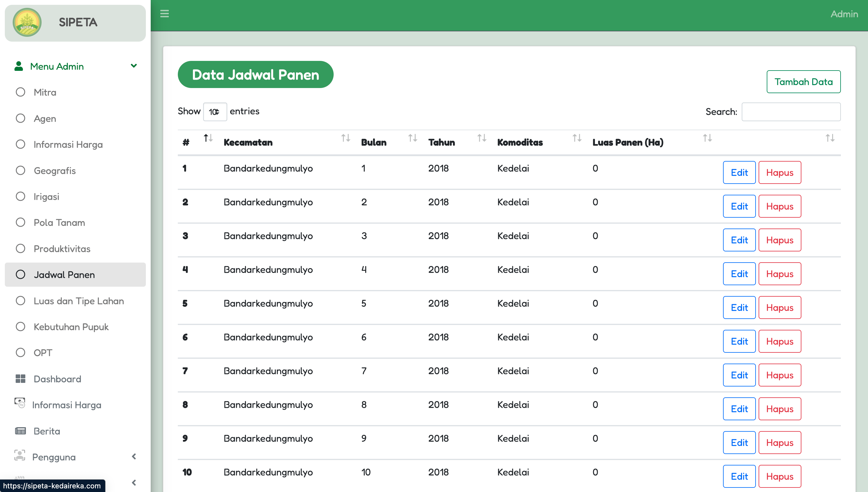The height and width of the screenshot is (492, 868).
Task: Click the SIPETA logo image
Action: [27, 23]
